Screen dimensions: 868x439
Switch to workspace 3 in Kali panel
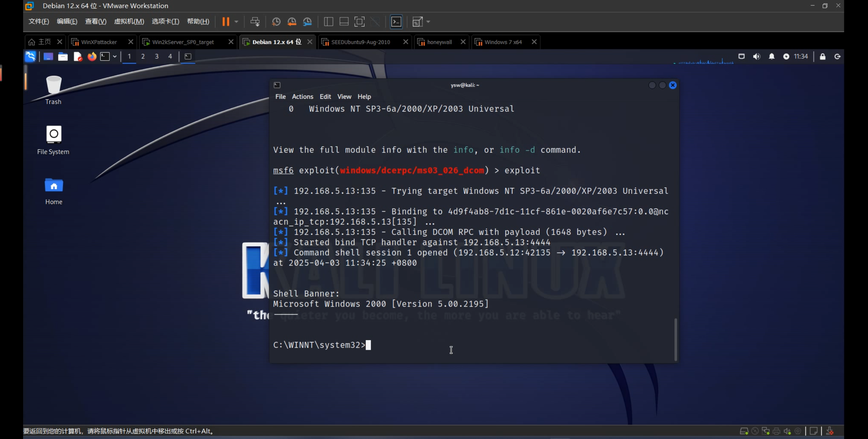157,56
